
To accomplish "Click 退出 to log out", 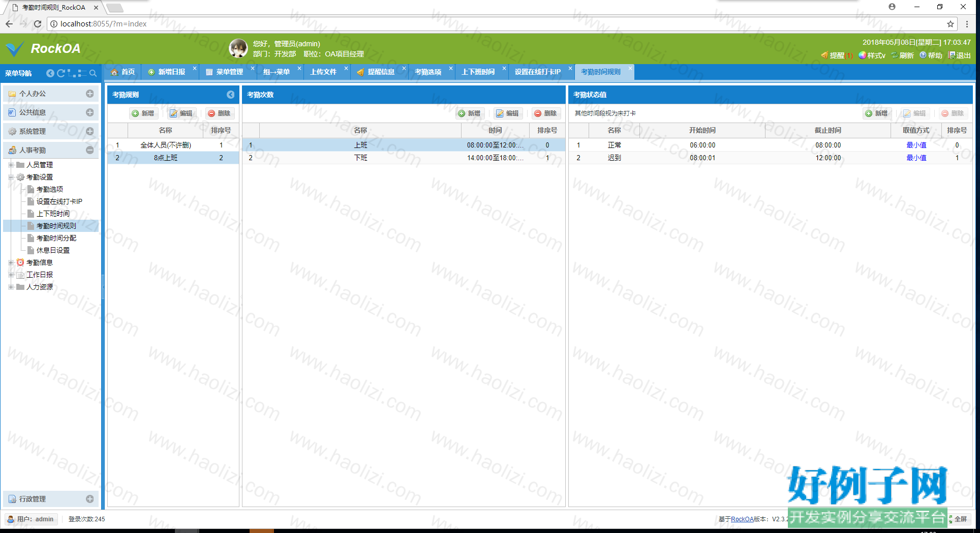I will point(960,55).
